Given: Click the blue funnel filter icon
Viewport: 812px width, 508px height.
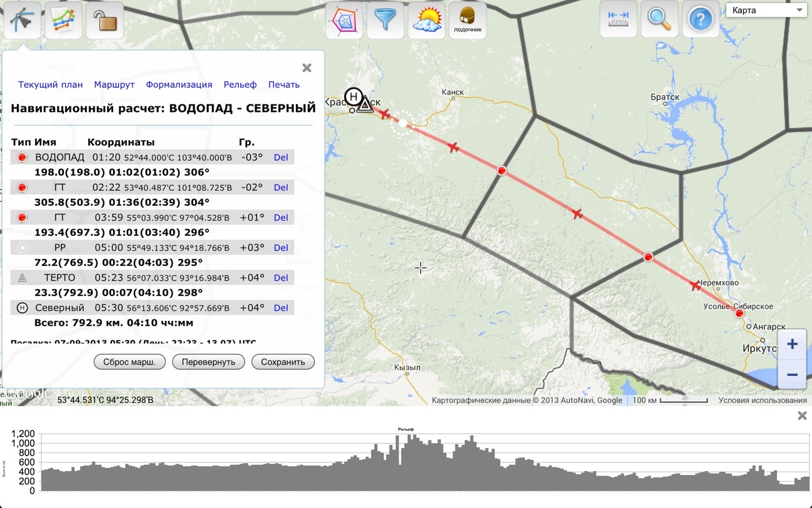Looking at the screenshot, I should click(385, 21).
